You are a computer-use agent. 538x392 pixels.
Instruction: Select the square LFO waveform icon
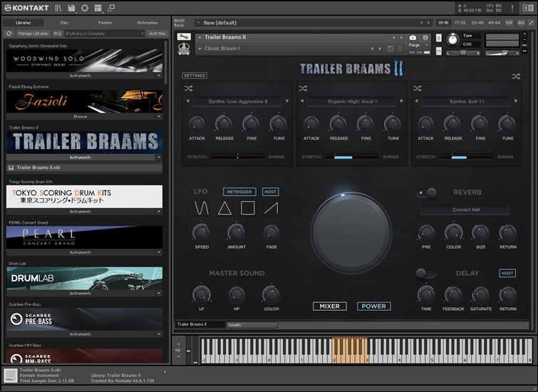(x=247, y=208)
